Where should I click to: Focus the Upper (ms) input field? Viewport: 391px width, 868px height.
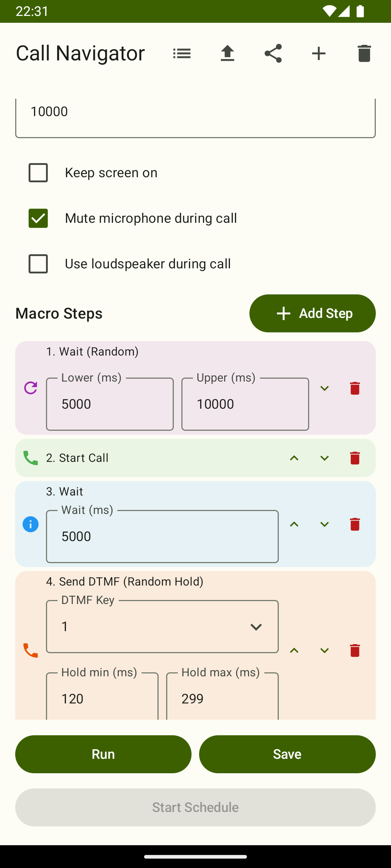click(245, 404)
